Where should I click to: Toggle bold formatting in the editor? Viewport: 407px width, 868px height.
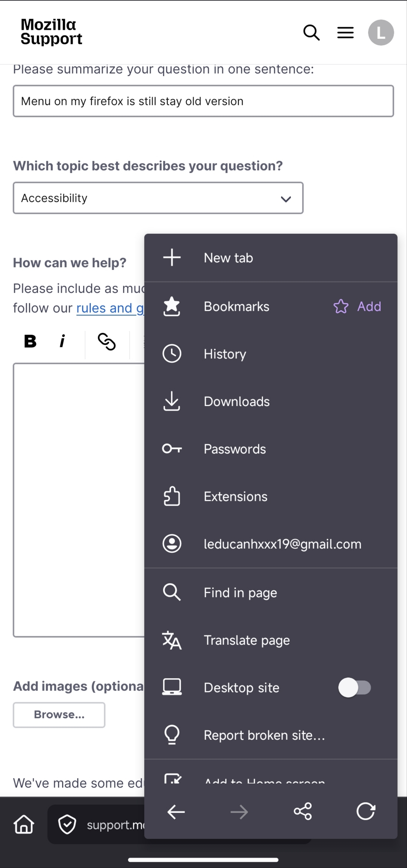(x=31, y=341)
